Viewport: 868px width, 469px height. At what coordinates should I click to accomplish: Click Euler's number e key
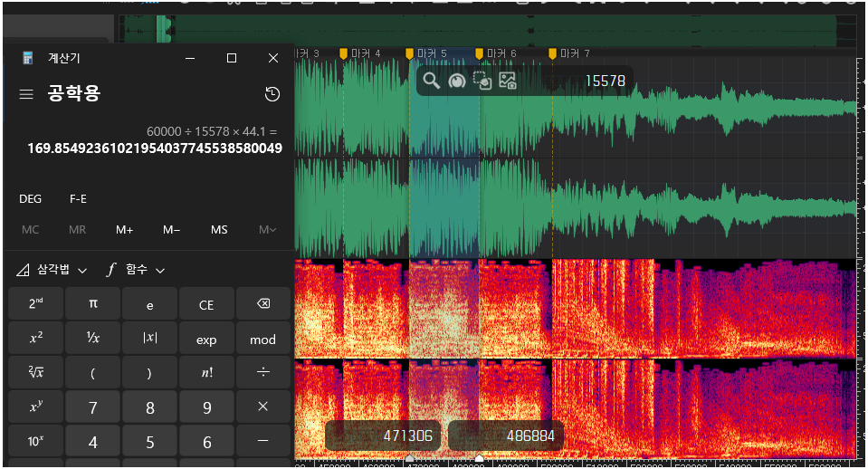pyautogui.click(x=150, y=303)
